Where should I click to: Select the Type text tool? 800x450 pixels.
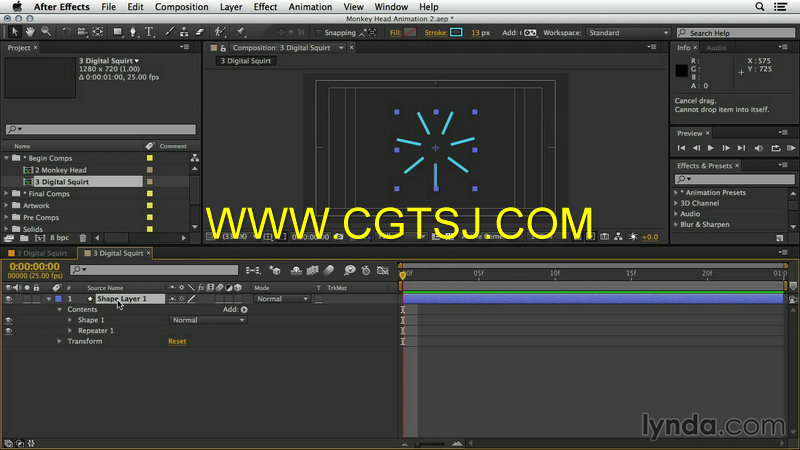(x=149, y=32)
